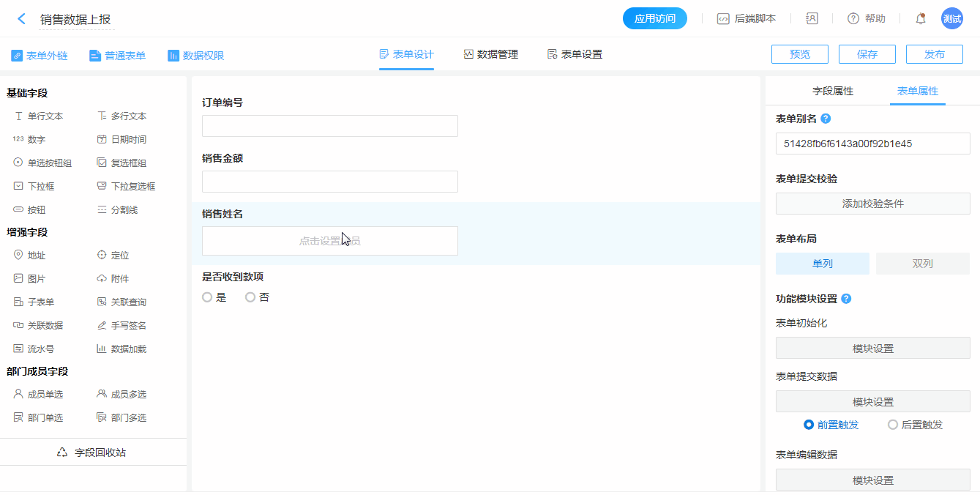Switch to 字段属性 tab
The image size is (980, 495).
point(833,92)
